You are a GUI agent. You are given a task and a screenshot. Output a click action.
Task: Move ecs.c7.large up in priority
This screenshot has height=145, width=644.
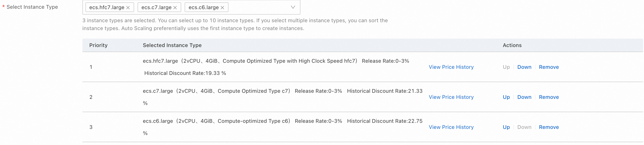click(506, 97)
